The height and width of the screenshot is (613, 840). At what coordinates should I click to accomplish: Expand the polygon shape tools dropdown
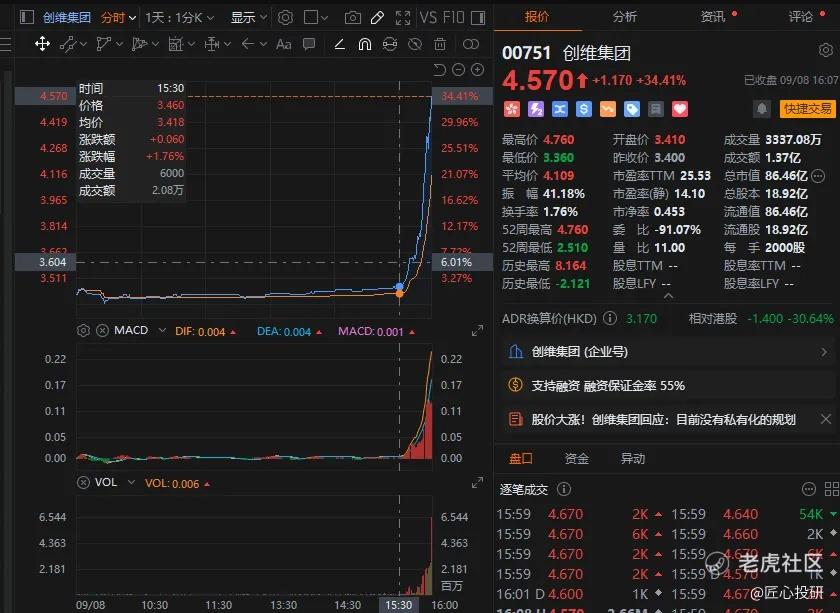click(x=119, y=44)
